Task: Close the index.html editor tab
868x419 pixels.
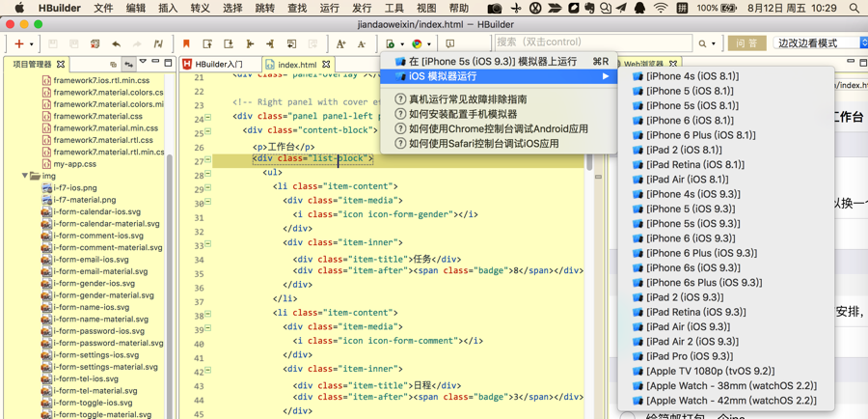Action: coord(326,65)
